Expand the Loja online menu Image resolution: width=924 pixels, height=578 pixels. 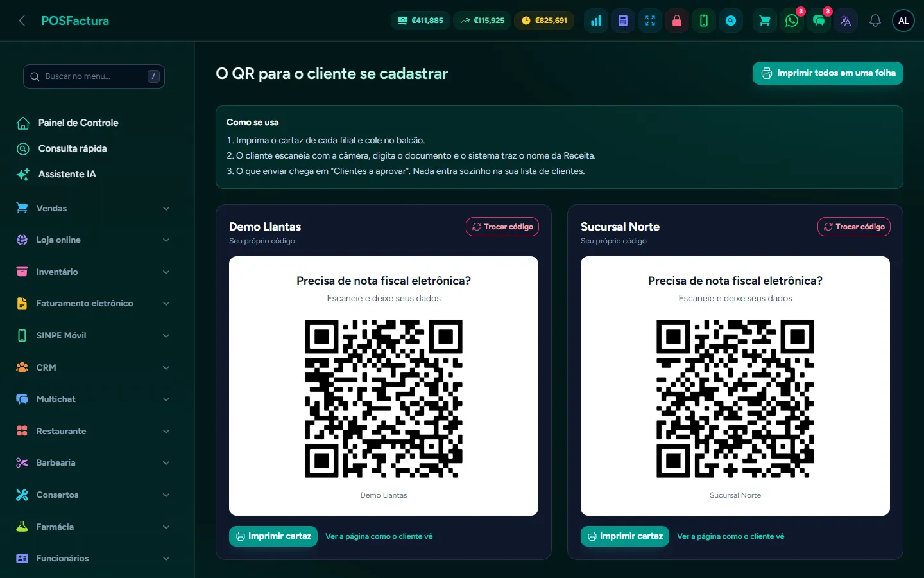tap(94, 240)
